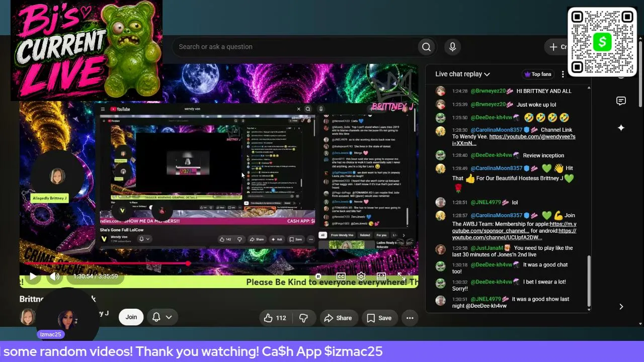The height and width of the screenshot is (362, 644).
Task: Click the embedded title 'She's Gone Full LolCow'
Action: pos(122,230)
